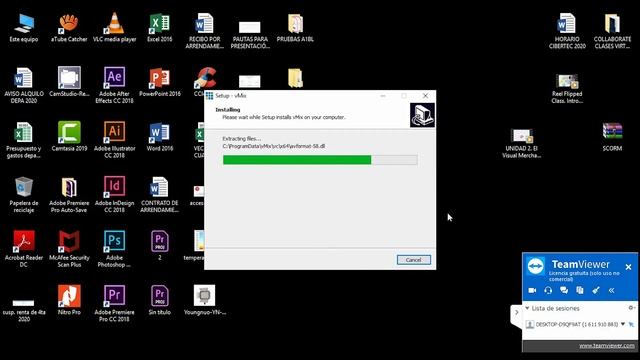The height and width of the screenshot is (360, 640).
Task: Collapse the Lista de sesiones section
Action: (527, 308)
